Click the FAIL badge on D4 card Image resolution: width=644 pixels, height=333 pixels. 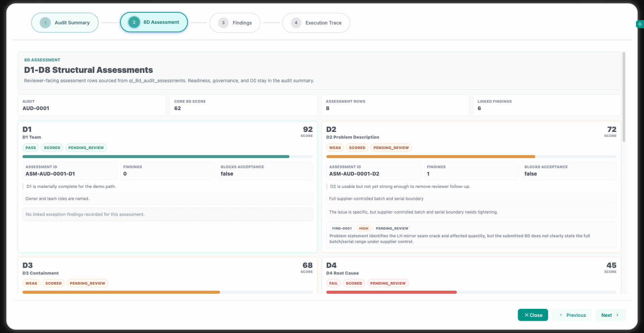point(333,283)
